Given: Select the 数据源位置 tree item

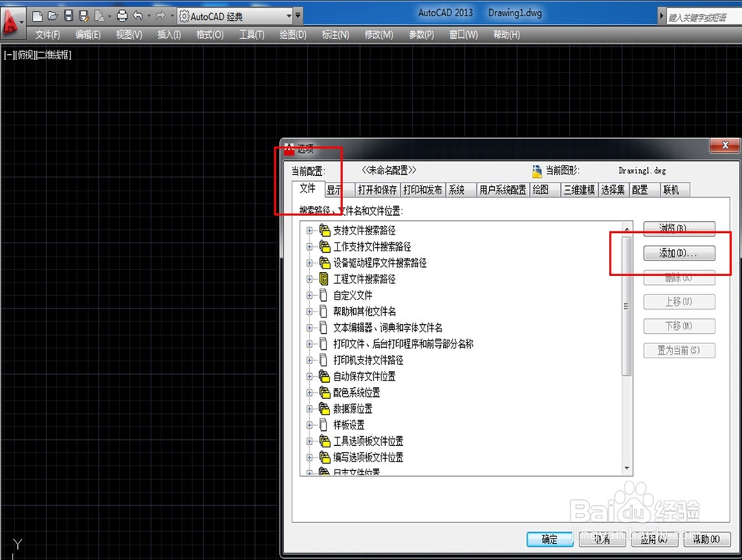Looking at the screenshot, I should (x=352, y=409).
